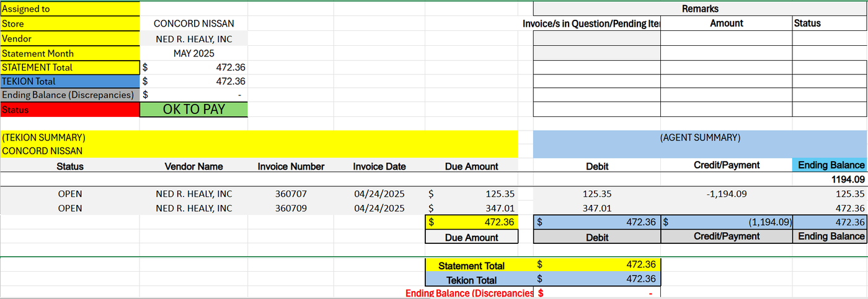Select the Remarks 'Status' column header

(830, 24)
